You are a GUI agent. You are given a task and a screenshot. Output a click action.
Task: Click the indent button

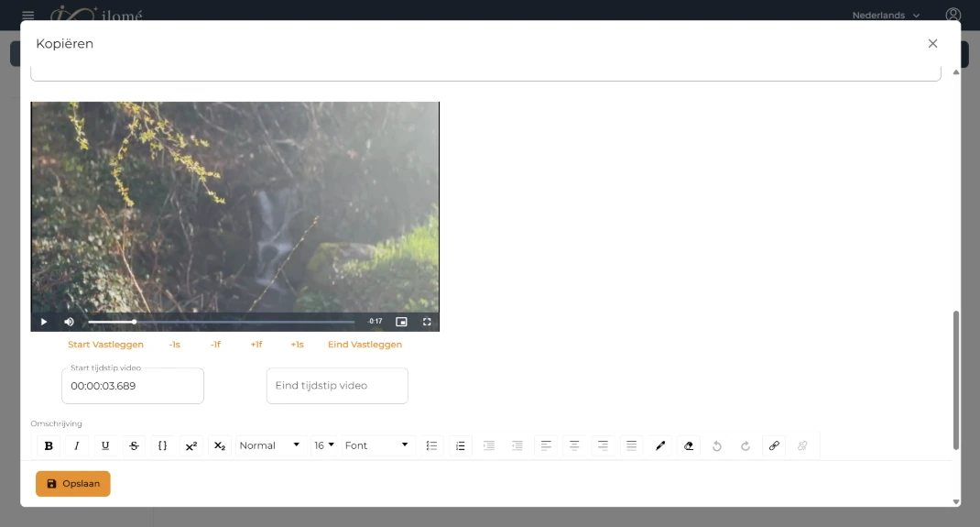489,445
